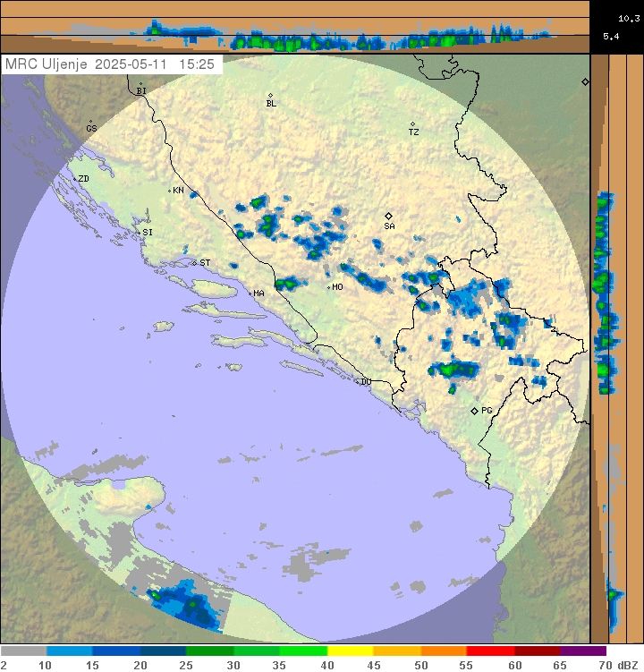
Task: Click the BI city label
Action: [141, 91]
